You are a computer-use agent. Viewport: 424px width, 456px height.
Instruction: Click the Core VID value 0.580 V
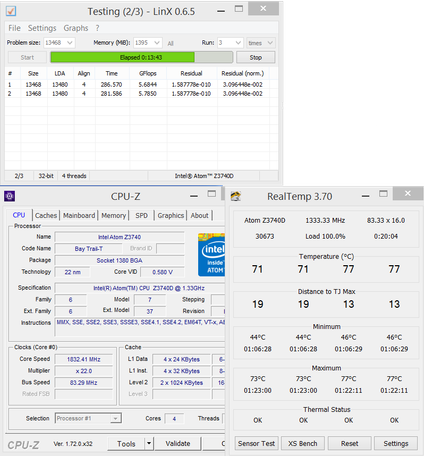(162, 272)
